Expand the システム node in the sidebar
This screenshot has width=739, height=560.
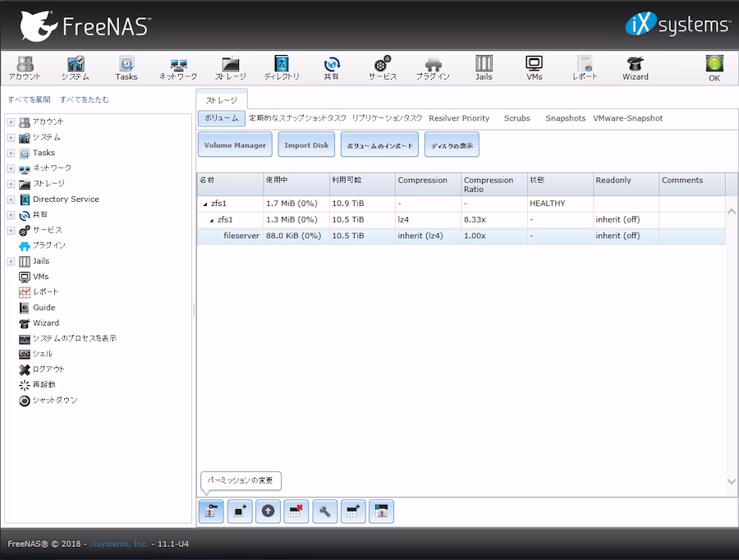pos(11,138)
